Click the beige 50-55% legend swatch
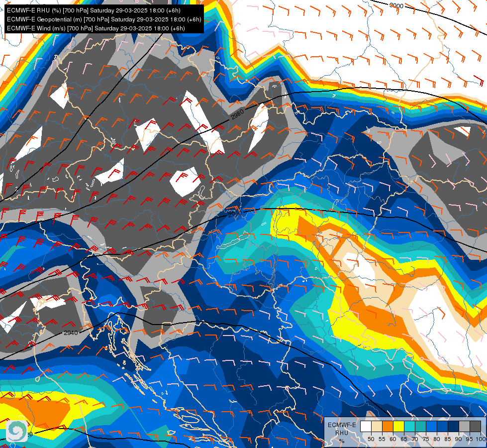487x448 pixels. tap(377, 426)
